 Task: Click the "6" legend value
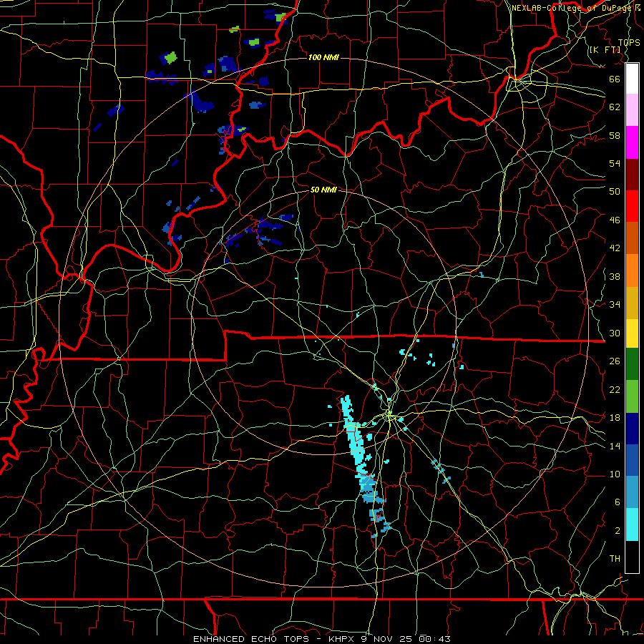[618, 502]
